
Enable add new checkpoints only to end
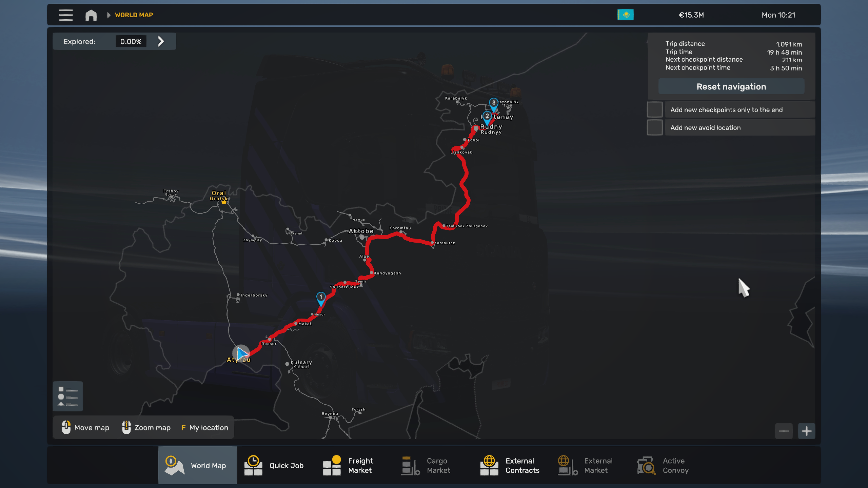pos(655,110)
